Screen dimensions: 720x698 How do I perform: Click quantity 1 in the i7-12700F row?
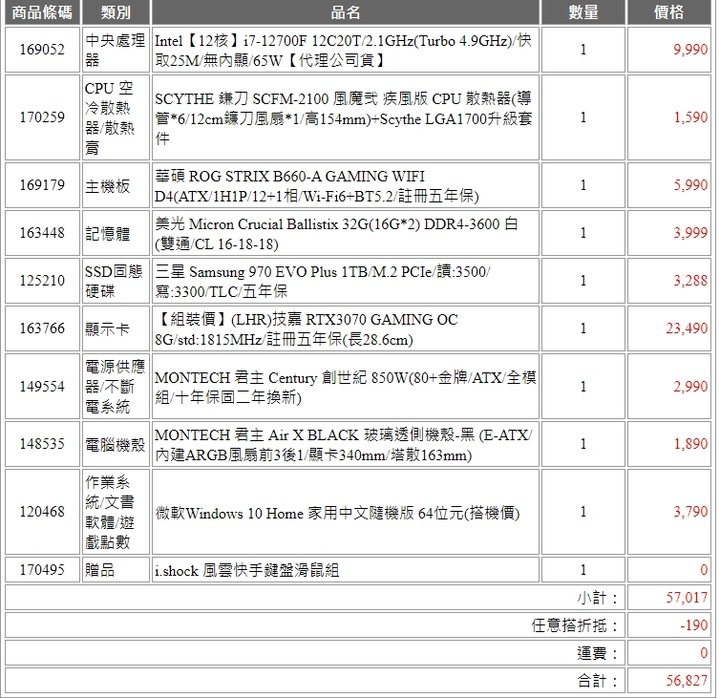(583, 50)
